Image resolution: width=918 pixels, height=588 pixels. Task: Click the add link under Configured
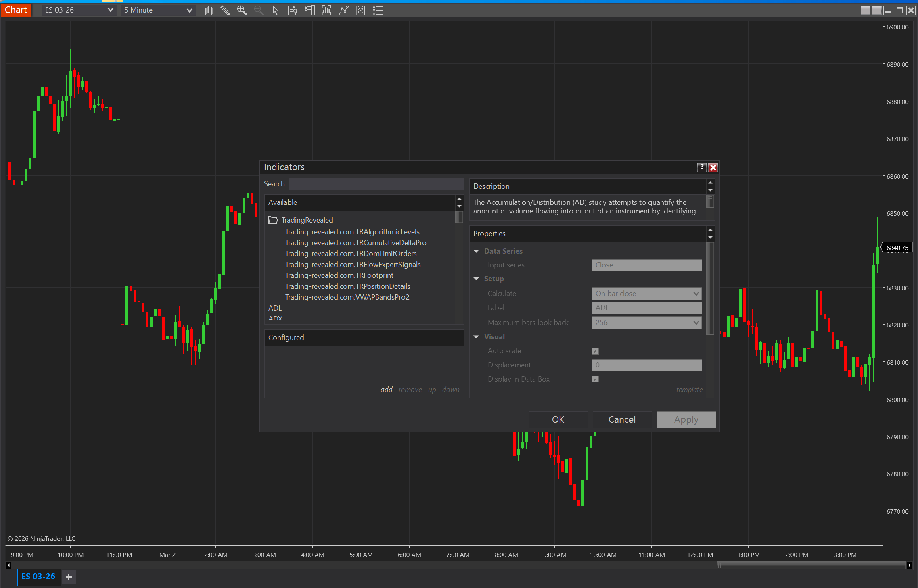point(386,390)
